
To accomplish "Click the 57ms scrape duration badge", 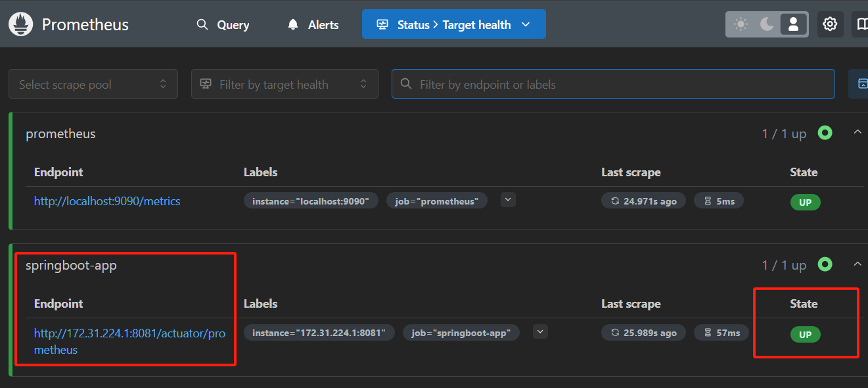I will (721, 333).
